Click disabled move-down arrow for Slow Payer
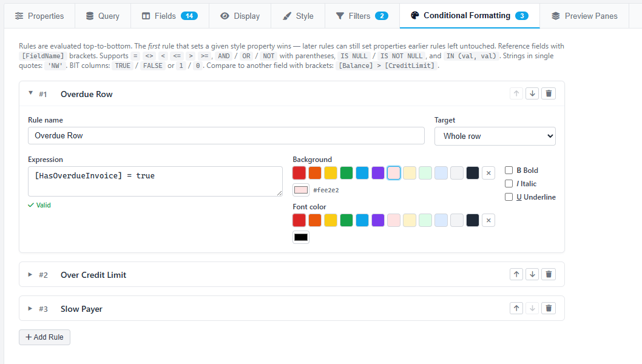 tap(532, 308)
